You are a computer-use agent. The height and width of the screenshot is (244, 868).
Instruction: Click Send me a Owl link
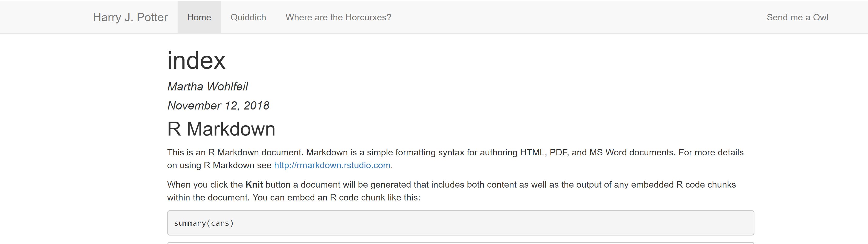(x=797, y=17)
